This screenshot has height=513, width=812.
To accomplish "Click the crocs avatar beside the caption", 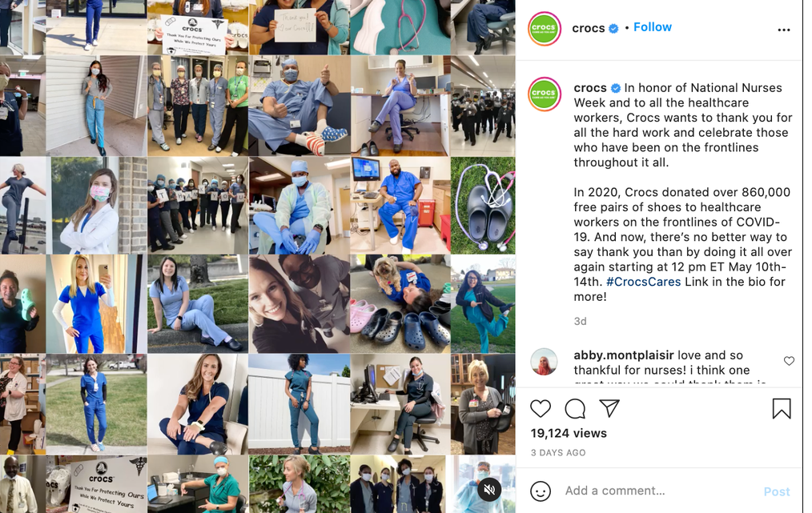I will [545, 94].
